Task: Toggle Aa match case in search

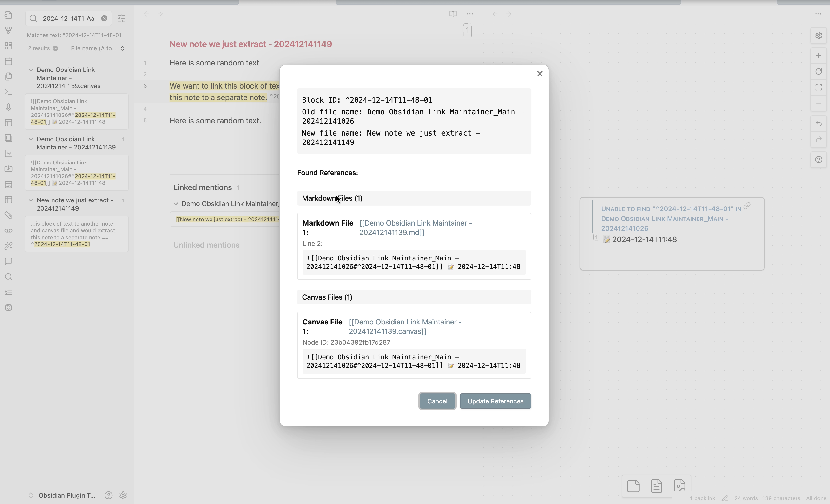Action: click(x=90, y=19)
